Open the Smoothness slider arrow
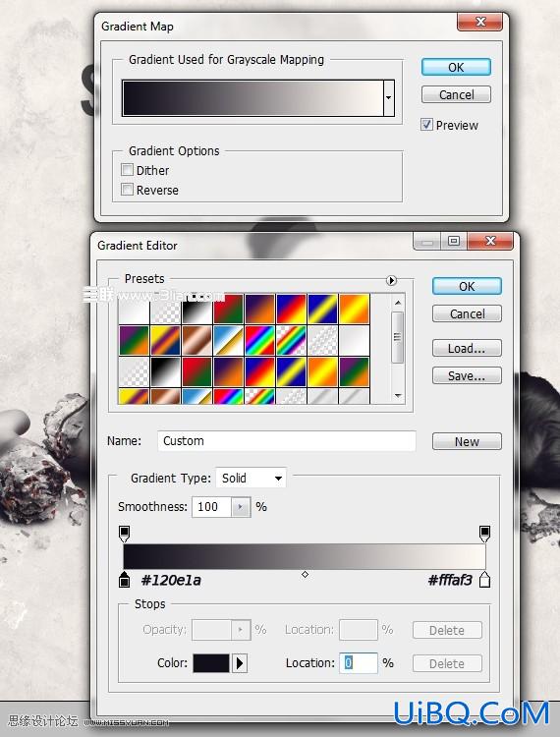560x737 pixels. [241, 507]
